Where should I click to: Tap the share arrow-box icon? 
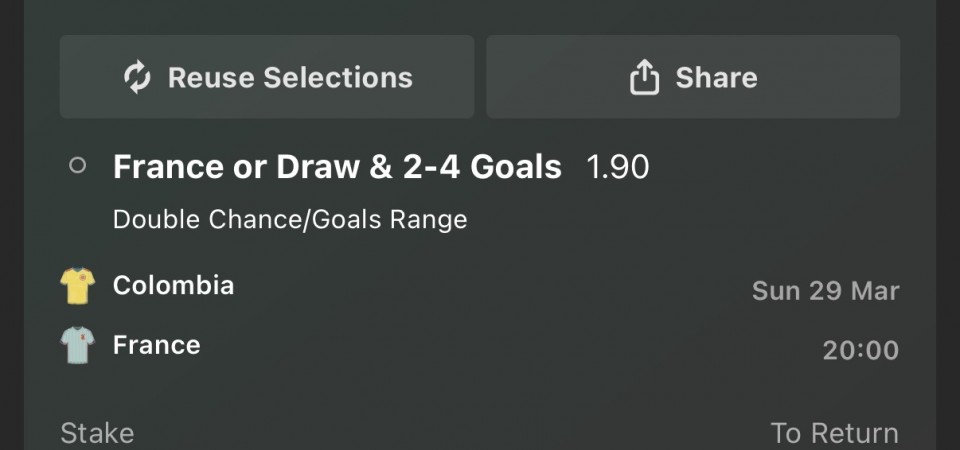645,77
